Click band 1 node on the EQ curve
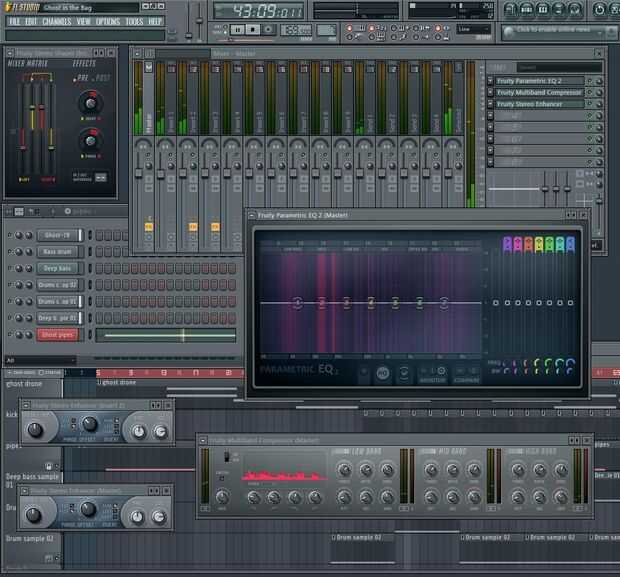620x577 pixels. [297, 303]
